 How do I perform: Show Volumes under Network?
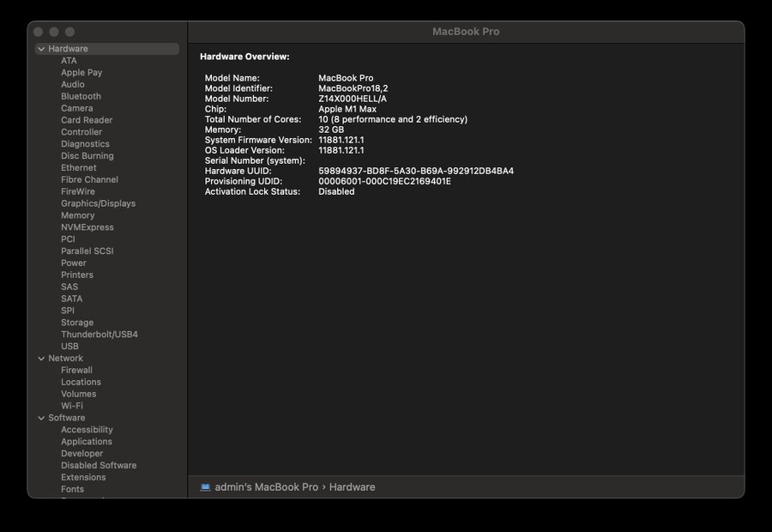(x=78, y=394)
